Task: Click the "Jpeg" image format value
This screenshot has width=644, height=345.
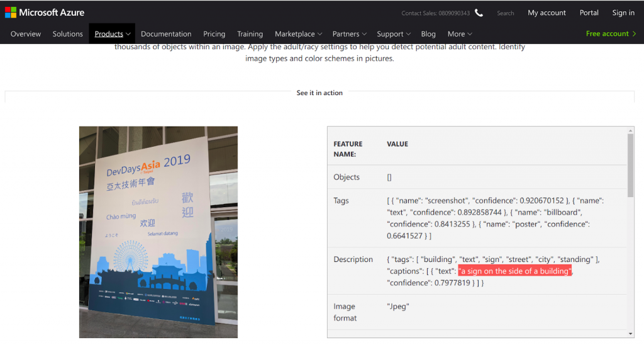Action: click(397, 307)
